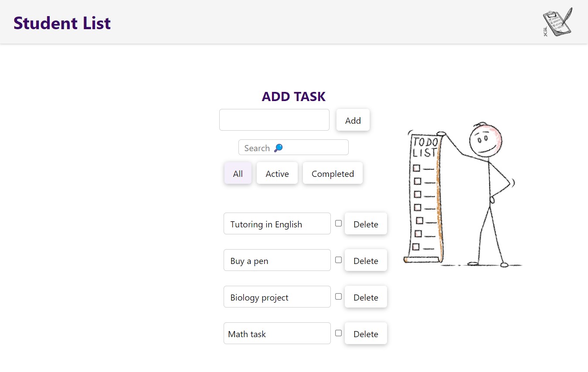Edit the Tutoring in English text box
This screenshot has width=588, height=372.
pyautogui.click(x=277, y=223)
